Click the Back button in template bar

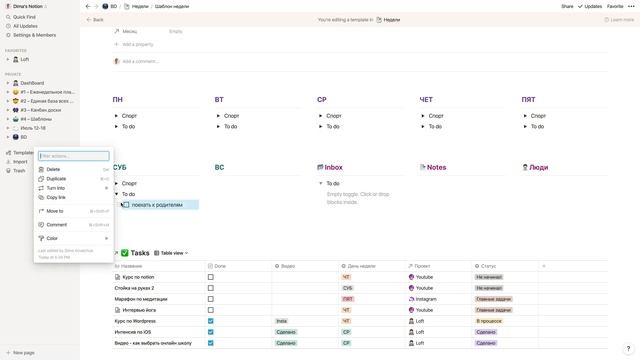(95, 20)
